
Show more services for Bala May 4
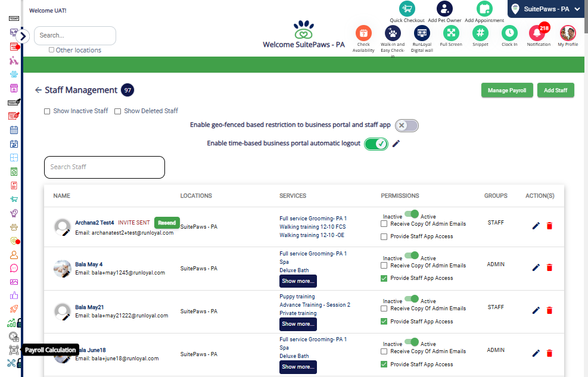coord(298,281)
